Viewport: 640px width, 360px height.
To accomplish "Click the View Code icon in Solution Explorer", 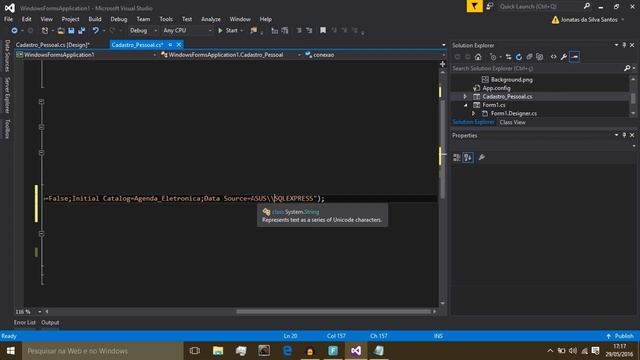I will [x=553, y=57].
